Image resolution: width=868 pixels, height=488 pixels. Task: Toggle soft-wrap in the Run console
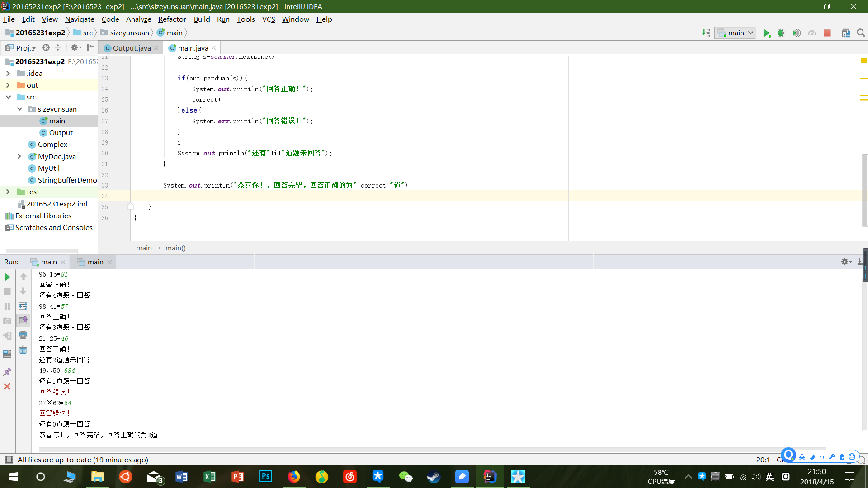click(23, 306)
